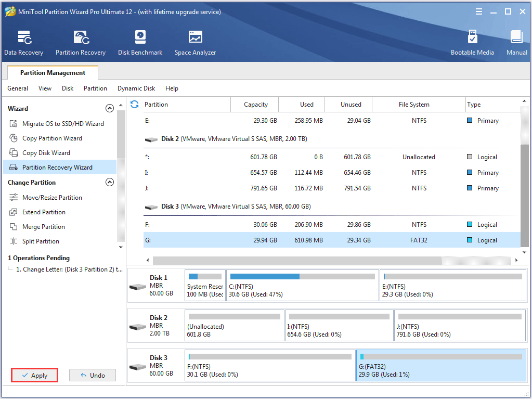Click the partition list vertical scrollbar thumb
Viewport: 532px width, 399px height.
pyautogui.click(x=525, y=196)
